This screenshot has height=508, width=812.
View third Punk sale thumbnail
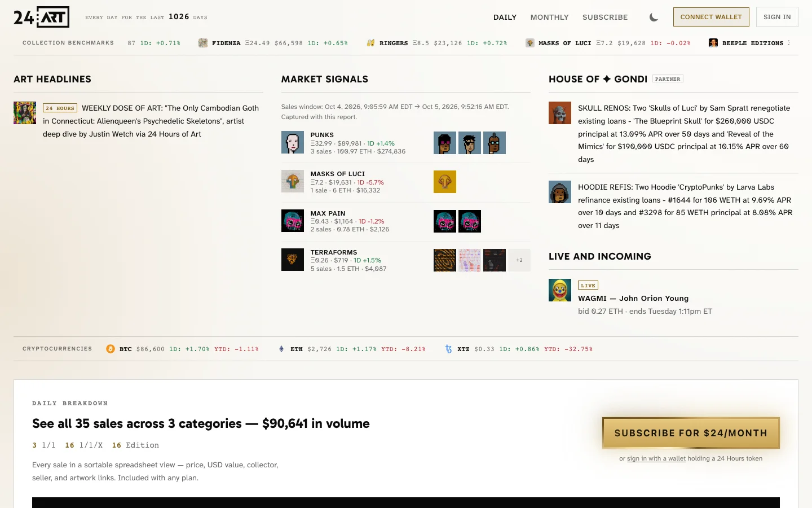[x=495, y=143]
